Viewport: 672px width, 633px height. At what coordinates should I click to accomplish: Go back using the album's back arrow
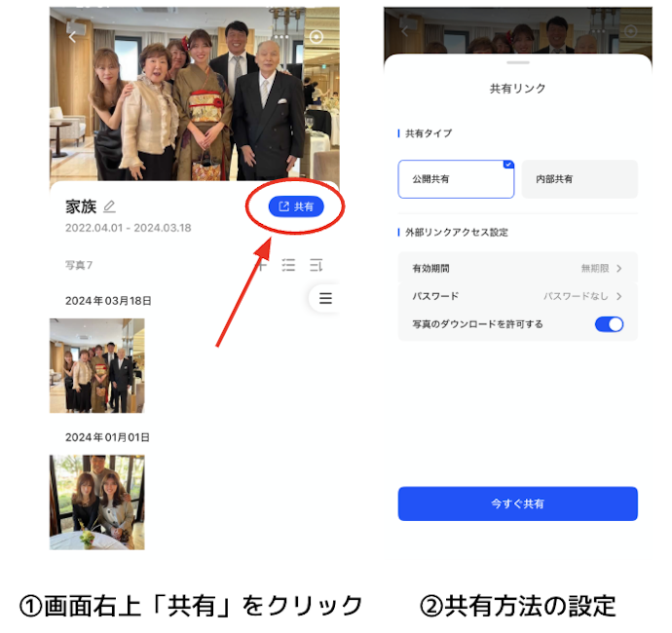[x=72, y=37]
